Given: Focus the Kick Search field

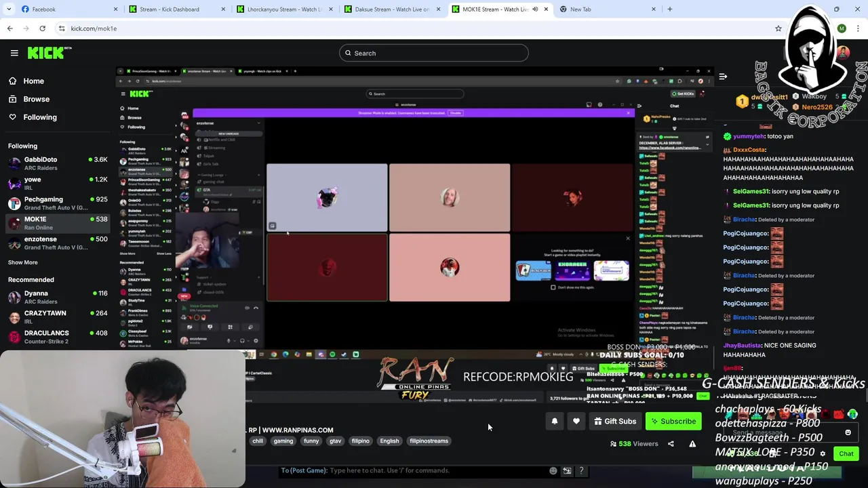Looking at the screenshot, I should (x=433, y=53).
